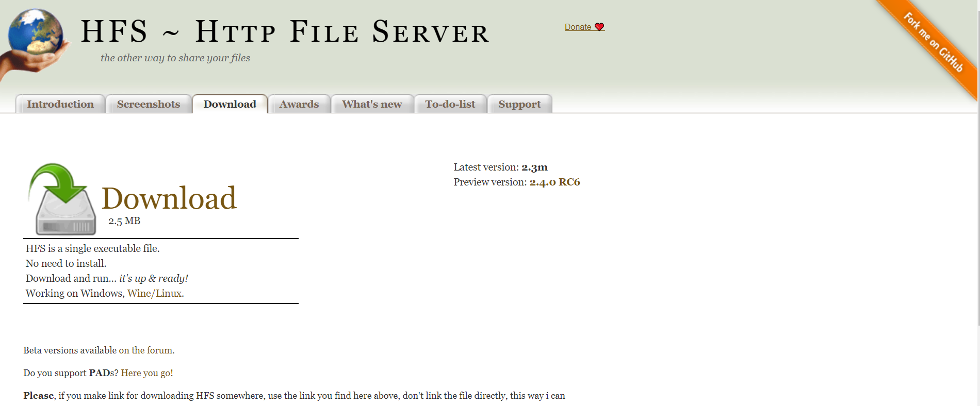The image size is (980, 406).
Task: Click the green arrow download drive icon
Action: click(x=62, y=199)
